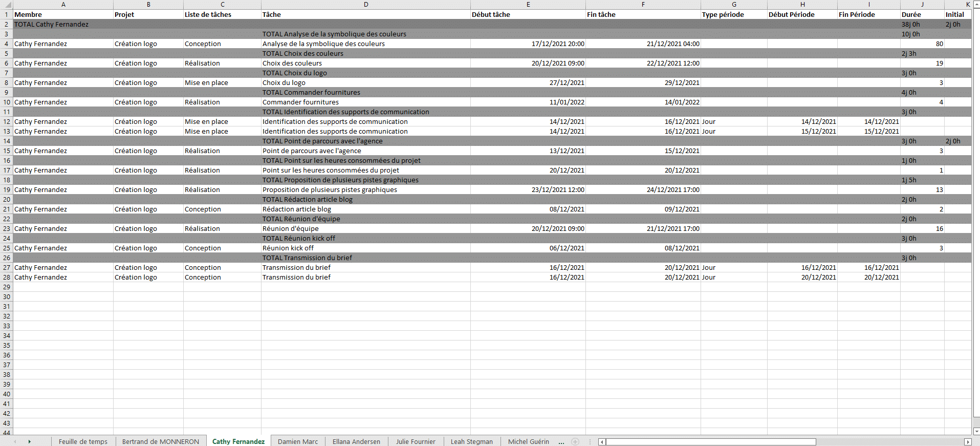Click the Début tâche header cell
Viewport: 980px width, 446px height.
pos(528,14)
